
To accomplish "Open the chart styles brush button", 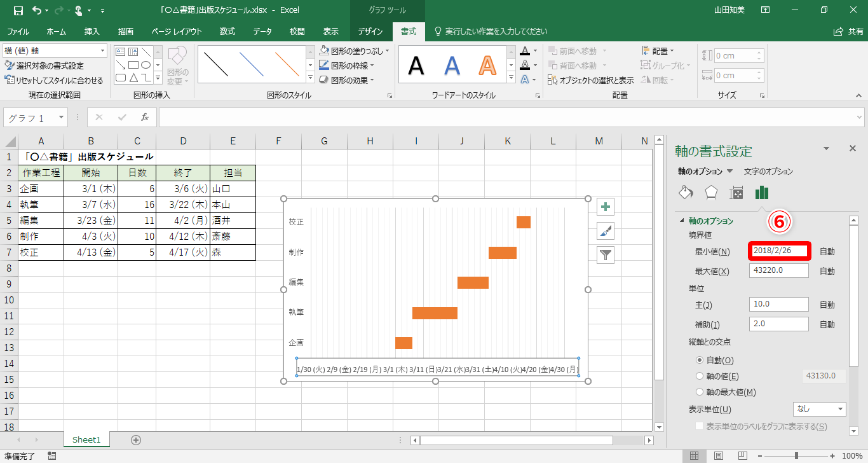I will 606,231.
